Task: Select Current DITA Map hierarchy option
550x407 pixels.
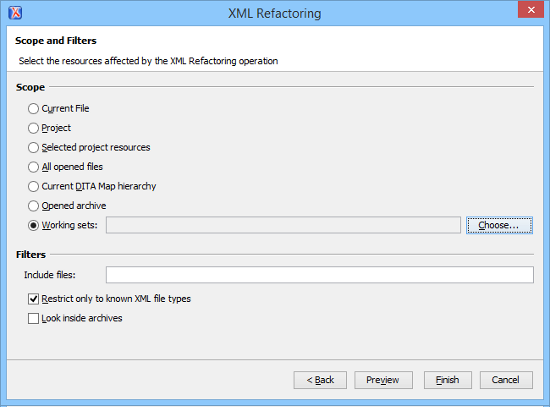Action: click(33, 186)
